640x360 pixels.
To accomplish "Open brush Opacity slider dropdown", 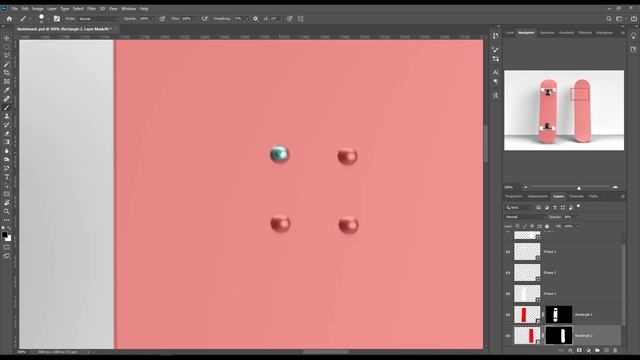I will 153,19.
